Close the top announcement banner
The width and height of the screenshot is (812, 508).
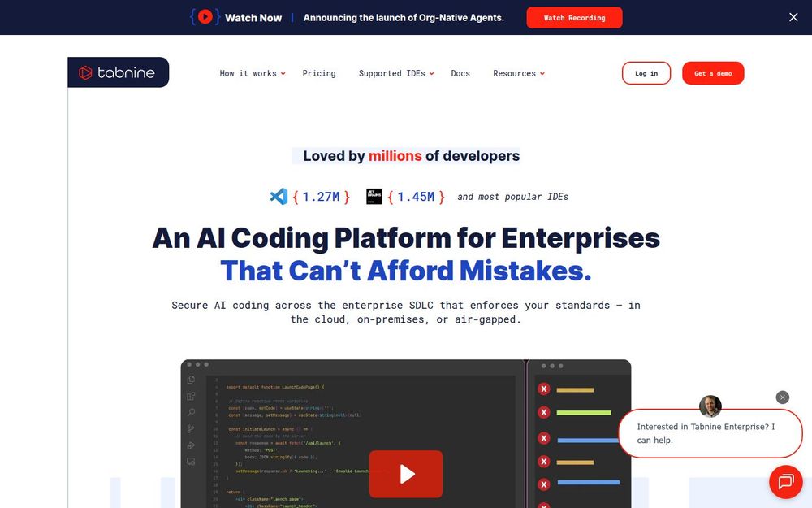click(x=793, y=17)
